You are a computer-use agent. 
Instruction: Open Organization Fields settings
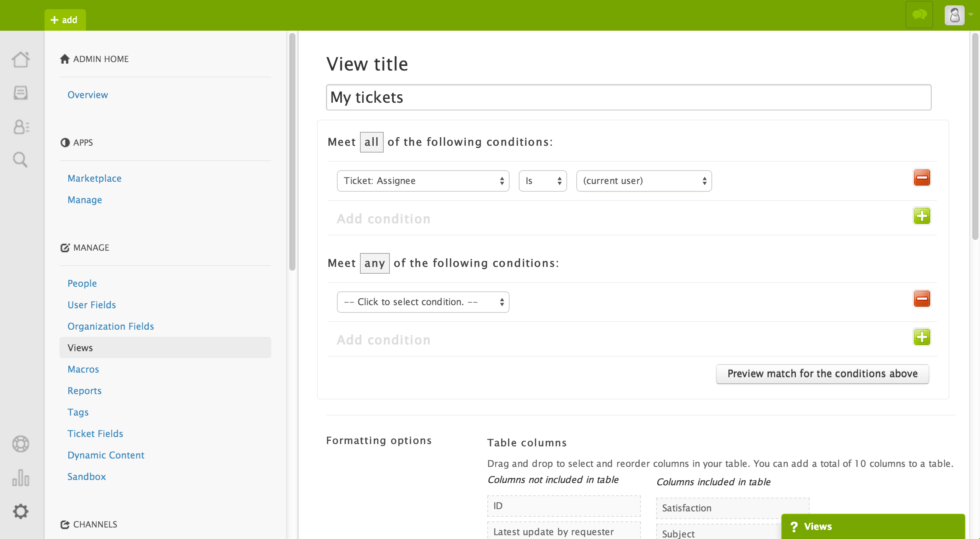(111, 326)
